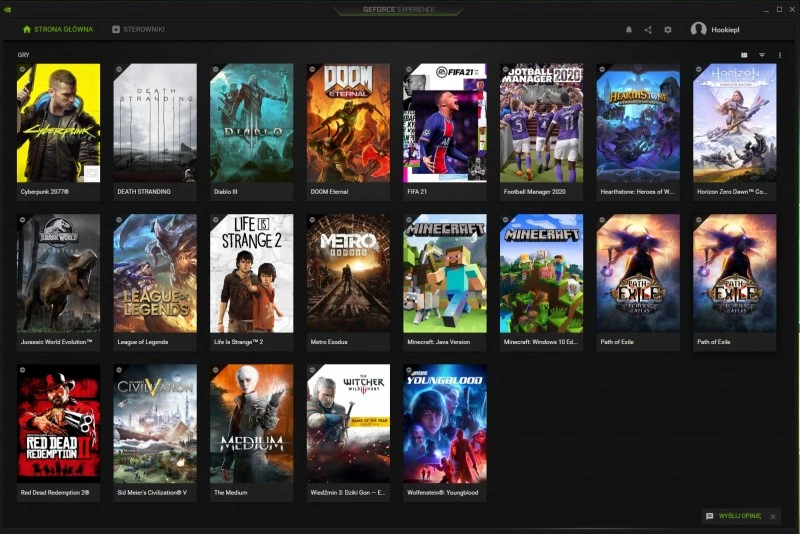Viewport: 800px width, 534px height.
Task: Click the "Sid Meier's Civilization® V" title
Action: pos(152,493)
